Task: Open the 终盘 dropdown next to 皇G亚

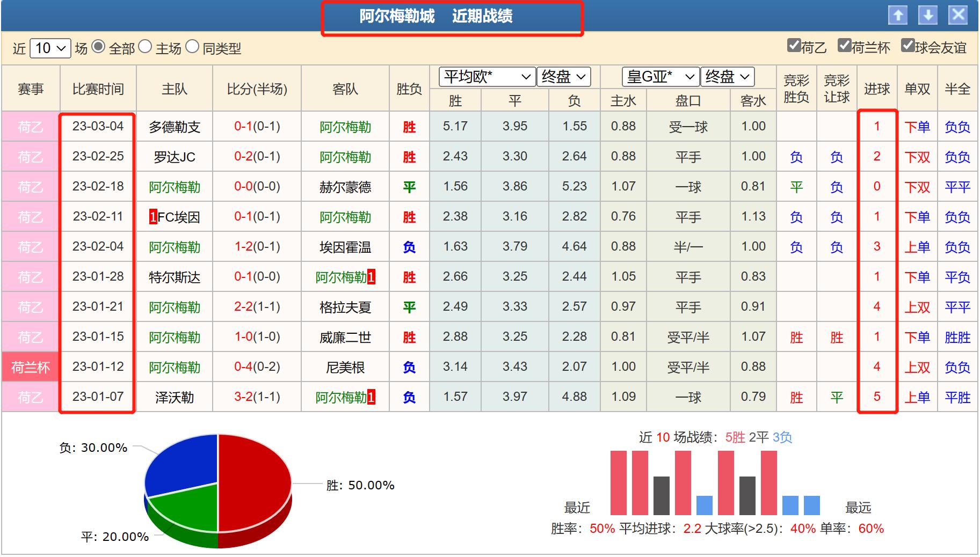Action: (726, 77)
